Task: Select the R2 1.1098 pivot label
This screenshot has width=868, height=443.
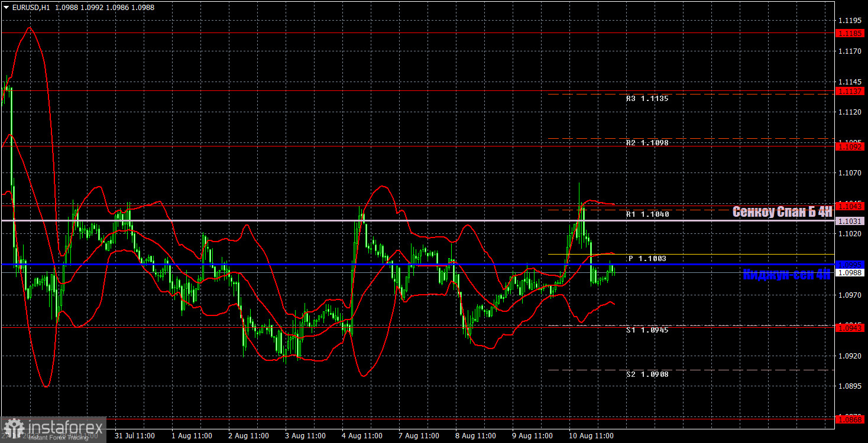Action: coord(647,143)
